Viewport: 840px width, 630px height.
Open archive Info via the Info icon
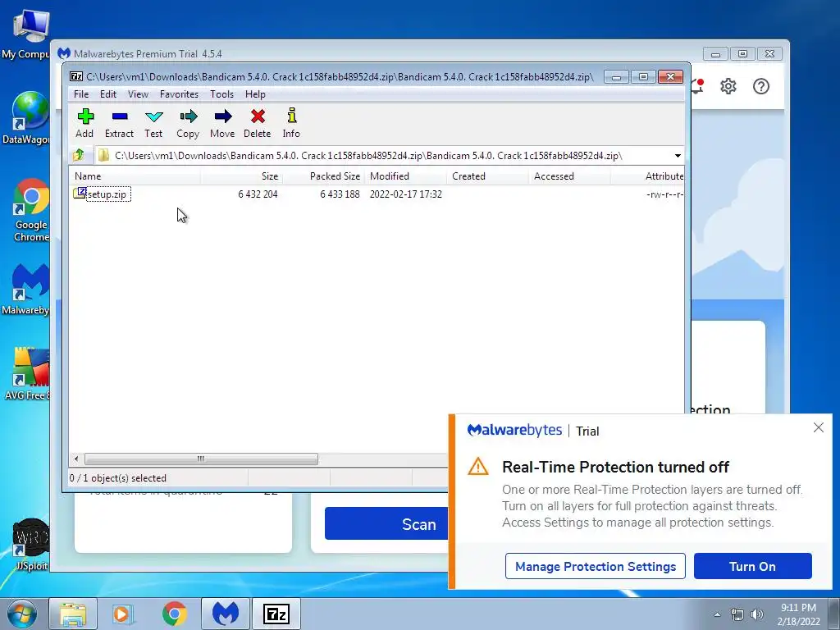(x=291, y=123)
